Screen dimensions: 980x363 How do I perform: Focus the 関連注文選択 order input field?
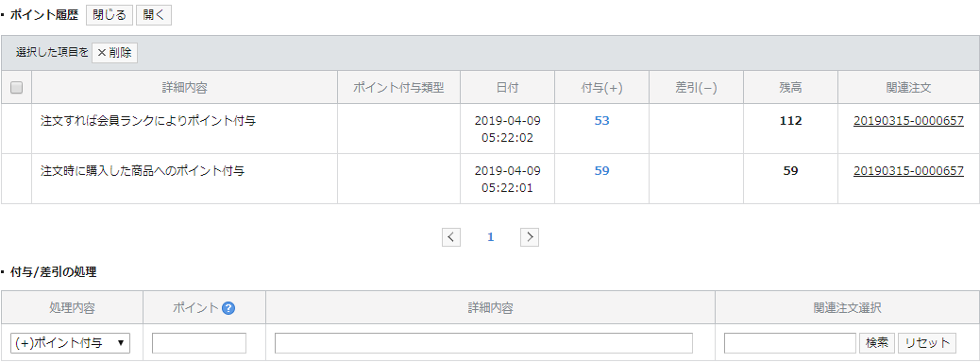pos(790,343)
